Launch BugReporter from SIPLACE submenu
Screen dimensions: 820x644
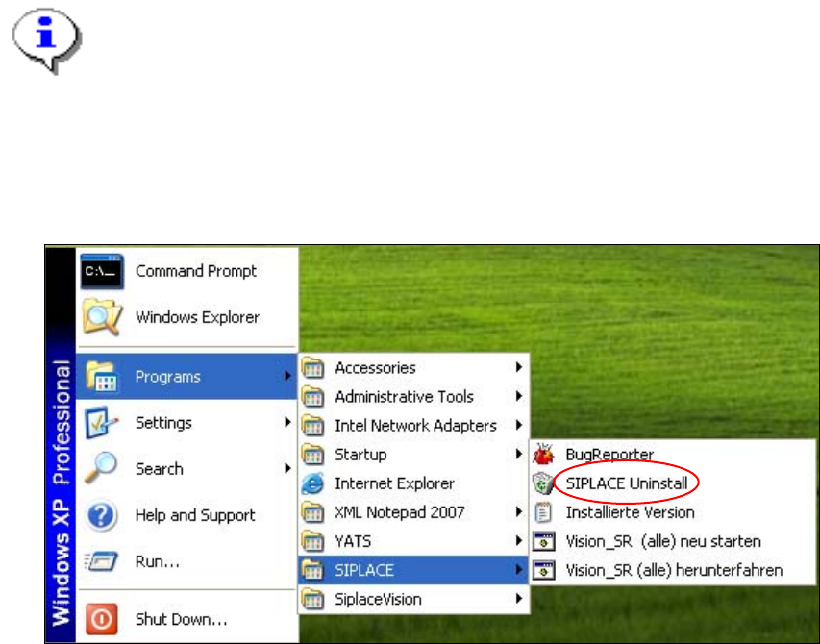673,455
